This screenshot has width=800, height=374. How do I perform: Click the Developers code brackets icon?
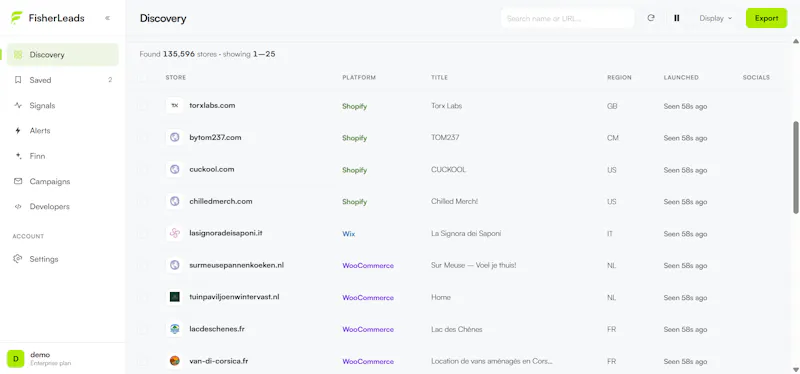pyautogui.click(x=18, y=207)
